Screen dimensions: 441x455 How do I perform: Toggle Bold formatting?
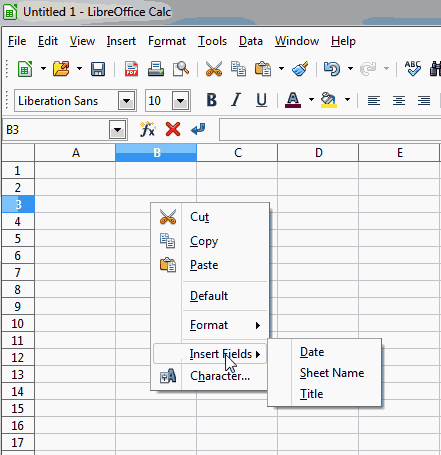point(211,100)
